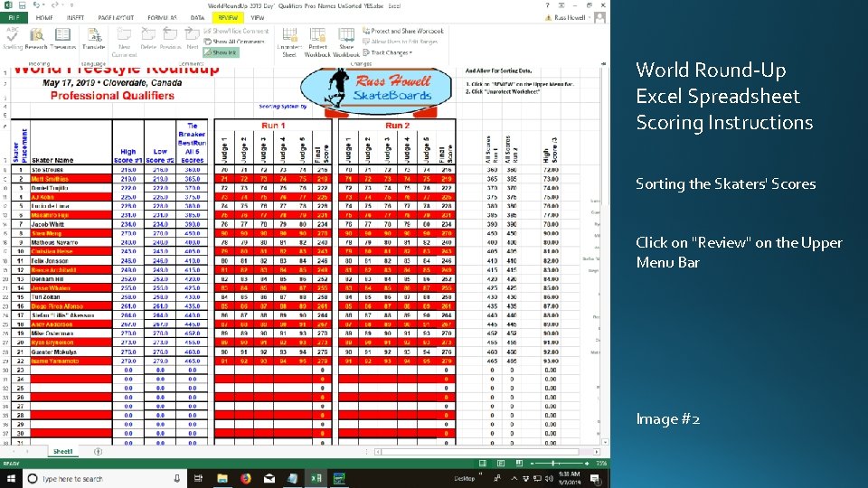Switch to the DATA tab
This screenshot has height=488, width=868.
tap(197, 18)
